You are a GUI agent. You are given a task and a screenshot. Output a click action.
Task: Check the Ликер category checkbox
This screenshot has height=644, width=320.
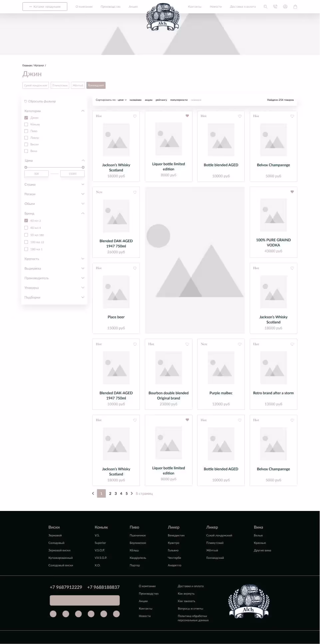[x=26, y=138]
